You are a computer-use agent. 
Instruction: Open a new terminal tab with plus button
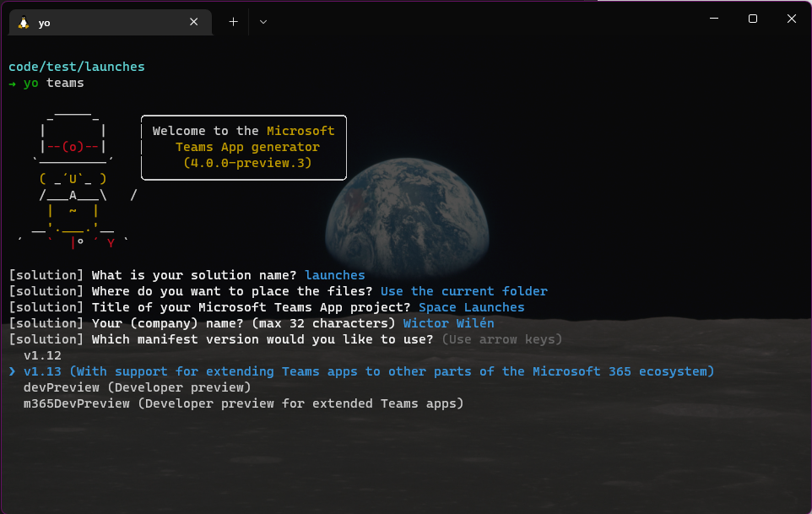click(x=234, y=22)
